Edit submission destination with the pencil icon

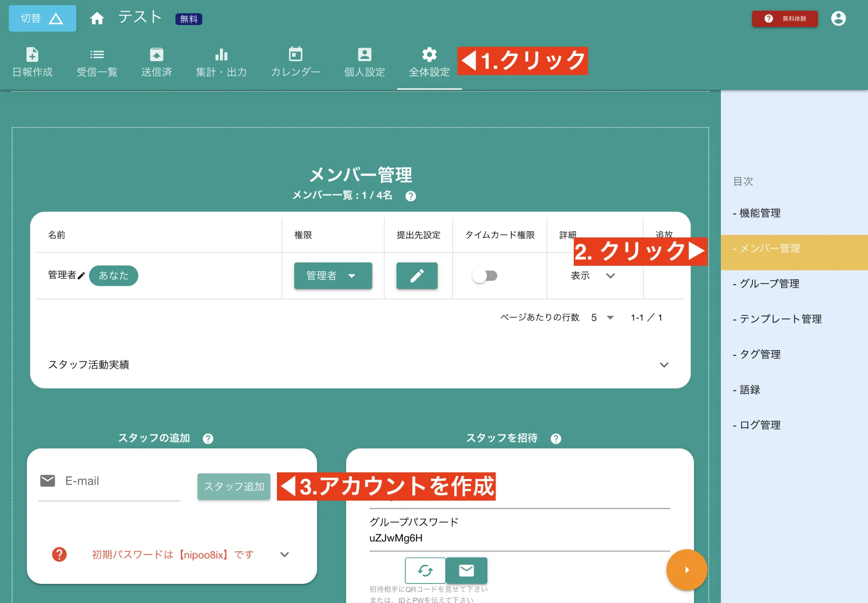click(x=417, y=275)
